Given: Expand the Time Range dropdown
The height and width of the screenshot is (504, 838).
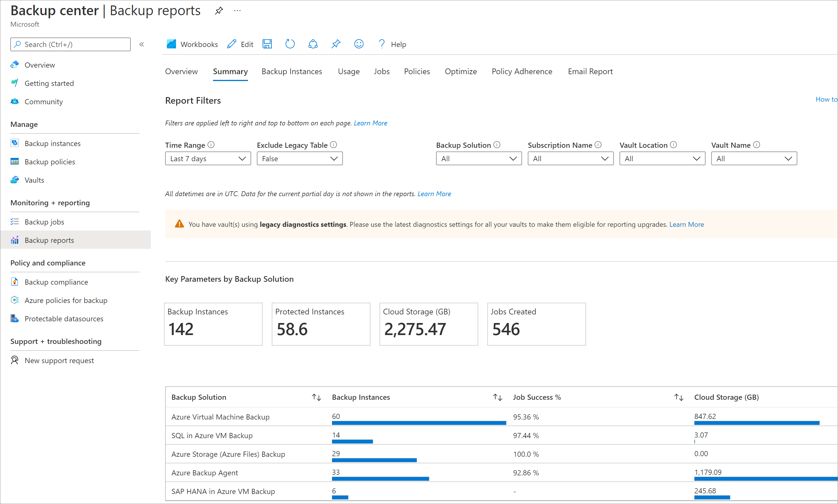Looking at the screenshot, I should pos(206,158).
